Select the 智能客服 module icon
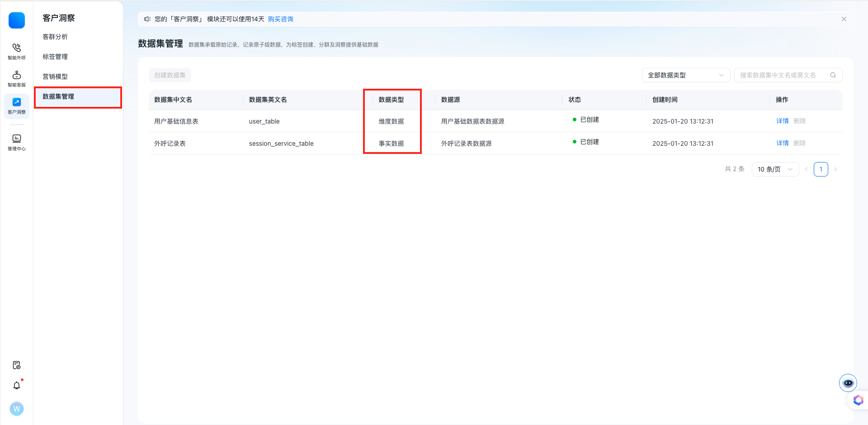The image size is (868, 425). tap(17, 78)
